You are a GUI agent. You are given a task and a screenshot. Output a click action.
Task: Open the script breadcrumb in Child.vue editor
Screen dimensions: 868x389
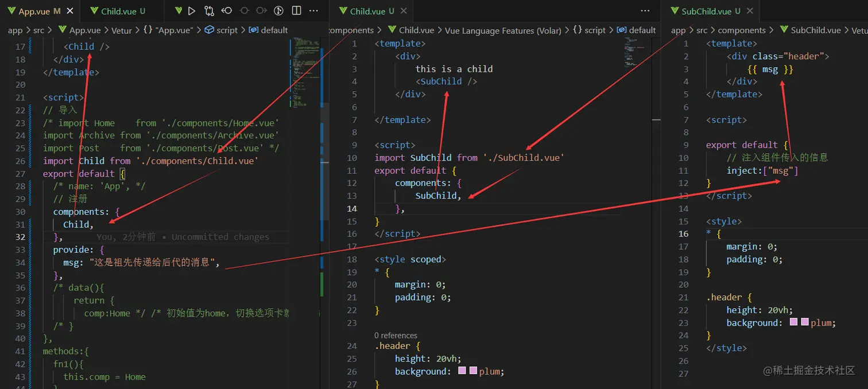[590, 30]
